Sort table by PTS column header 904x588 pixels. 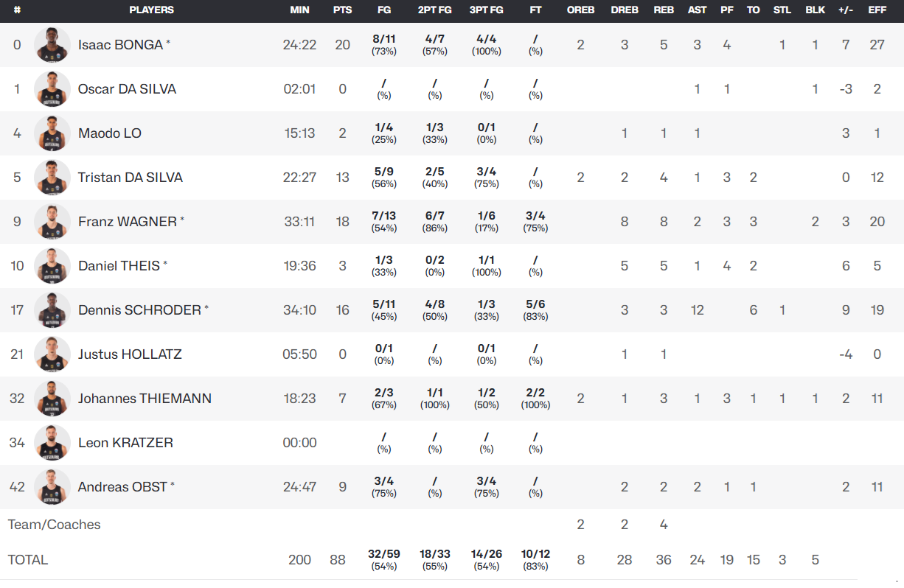tap(342, 10)
